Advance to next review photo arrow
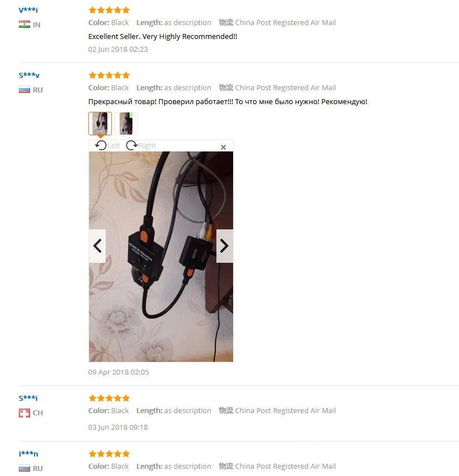 (x=225, y=246)
